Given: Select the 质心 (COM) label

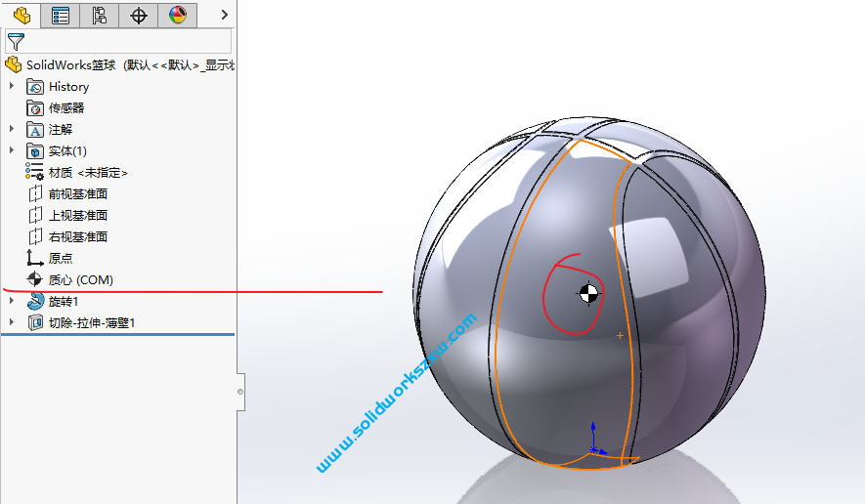Looking at the screenshot, I should tap(80, 280).
